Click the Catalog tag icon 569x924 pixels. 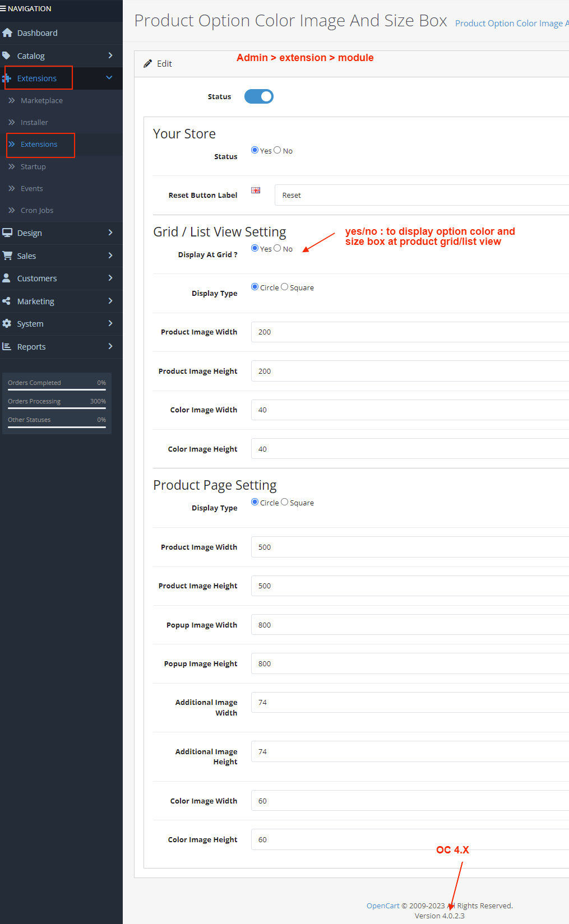coord(7,55)
